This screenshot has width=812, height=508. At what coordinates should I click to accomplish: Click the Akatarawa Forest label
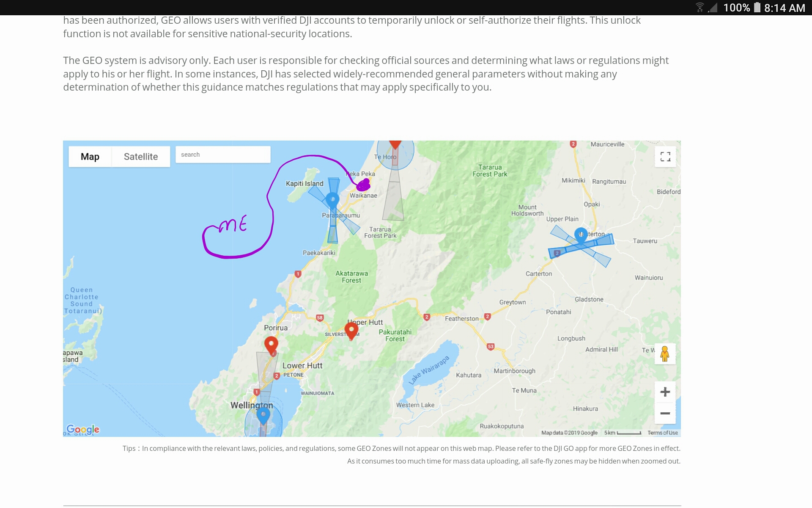click(351, 277)
